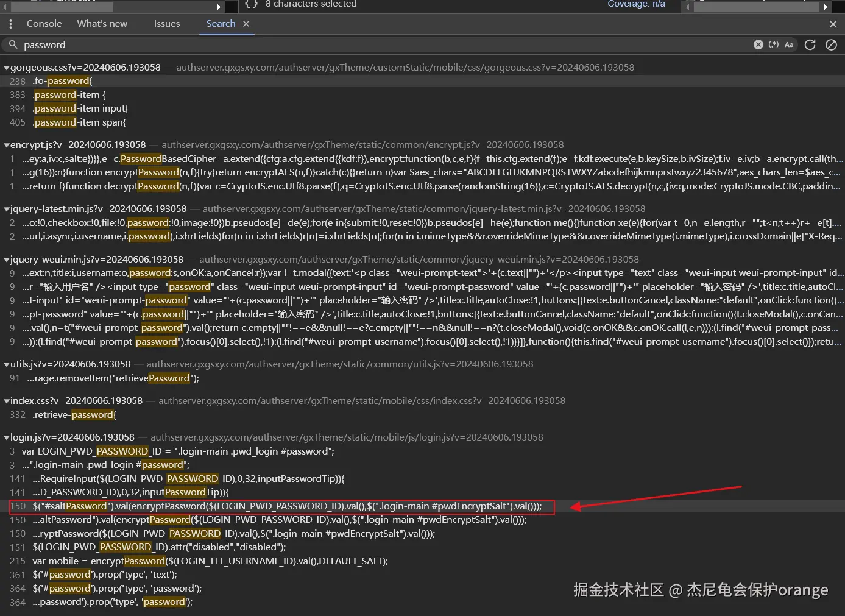Screen dimensions: 845x616
Task: Open line 150 '$("#saltPassword").val(encryptPassword' result
Action: click(422, 506)
